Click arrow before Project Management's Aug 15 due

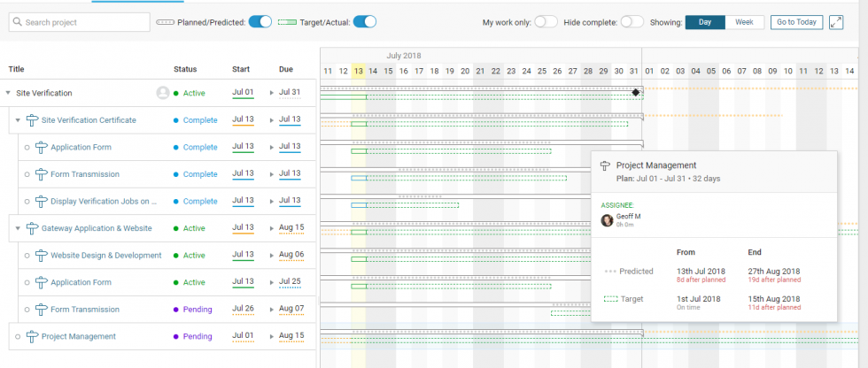coord(272,336)
